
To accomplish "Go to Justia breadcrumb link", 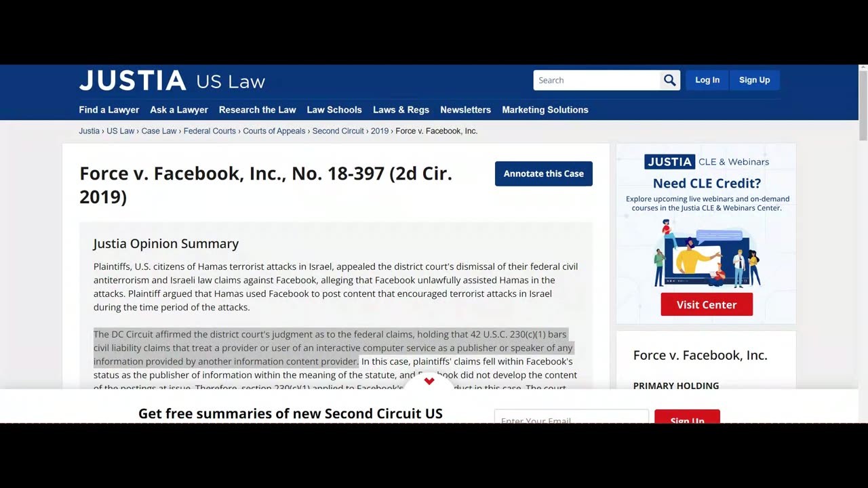I will [89, 131].
